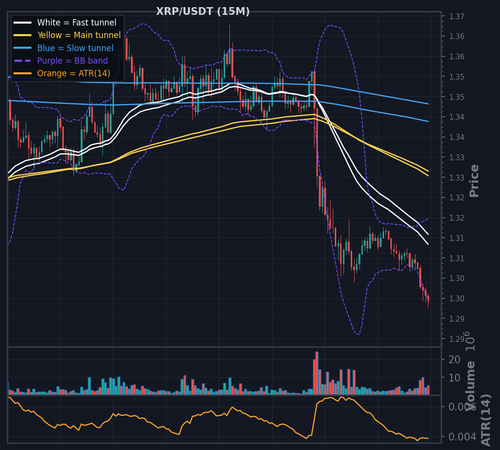Click the orange line sample in legend
Screen dimensions: 500x450
pos(22,73)
